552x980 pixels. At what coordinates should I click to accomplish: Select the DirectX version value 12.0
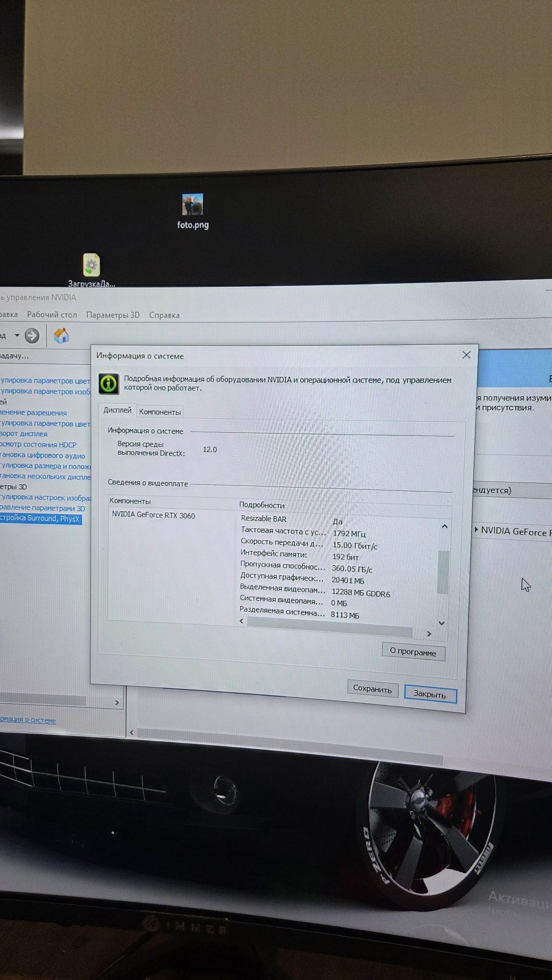tap(210, 449)
